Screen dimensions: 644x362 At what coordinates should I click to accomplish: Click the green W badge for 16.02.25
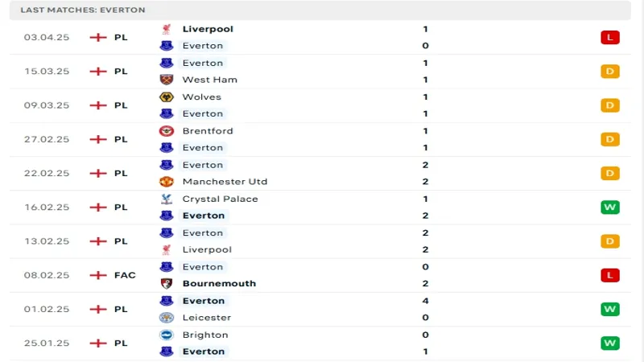(x=610, y=208)
